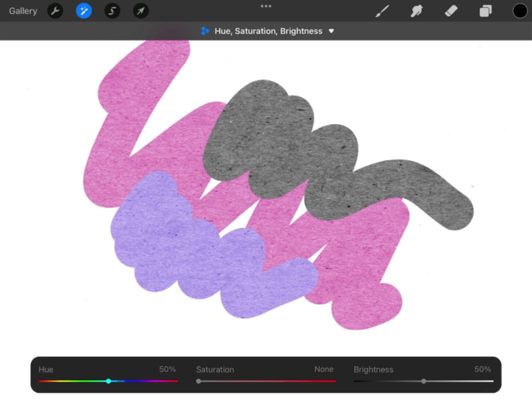Select the Brush tool

pyautogui.click(x=382, y=11)
